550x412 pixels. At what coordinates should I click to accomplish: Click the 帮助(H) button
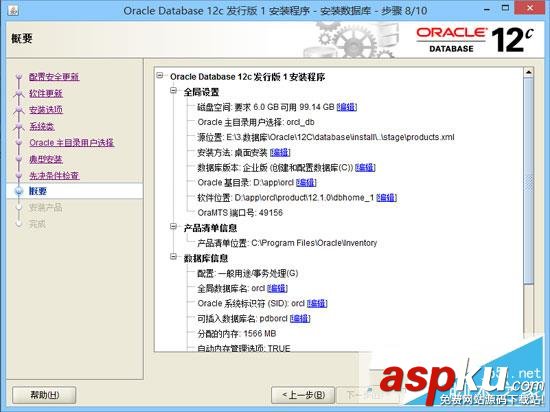coord(44,395)
